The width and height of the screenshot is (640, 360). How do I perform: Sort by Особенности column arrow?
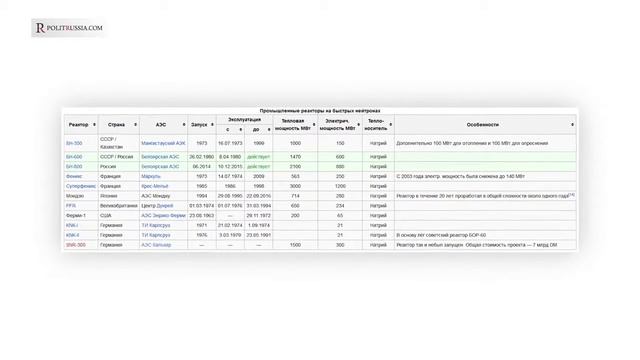tap(573, 124)
